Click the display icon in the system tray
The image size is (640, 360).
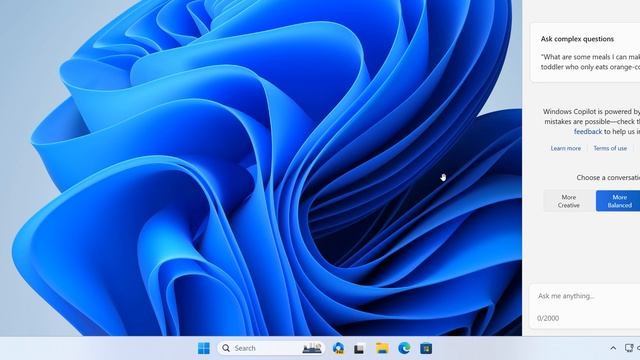[629, 348]
